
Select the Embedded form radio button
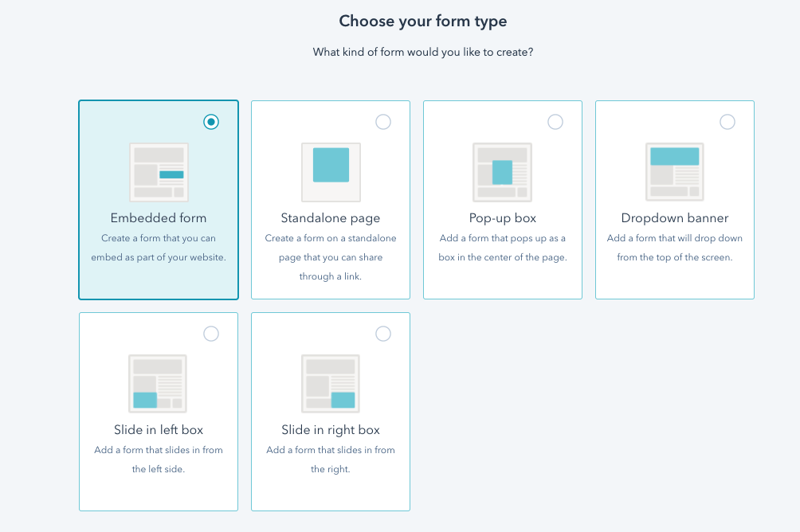click(211, 122)
